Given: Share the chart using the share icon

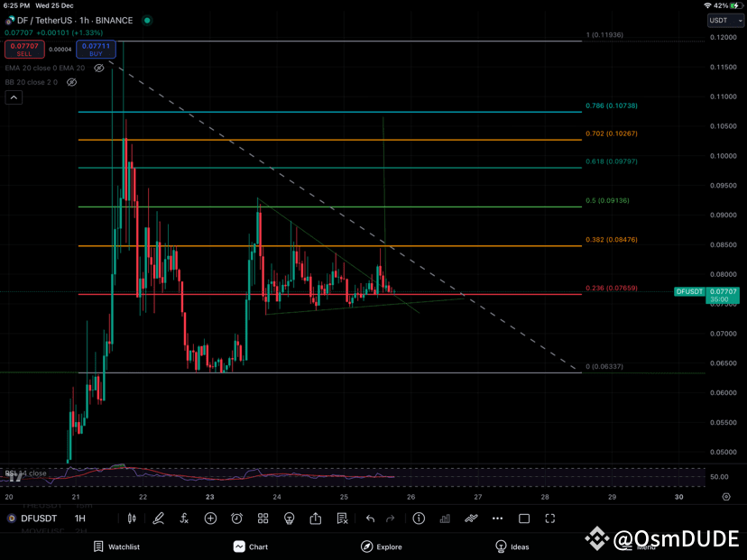Looking at the screenshot, I should [315, 519].
